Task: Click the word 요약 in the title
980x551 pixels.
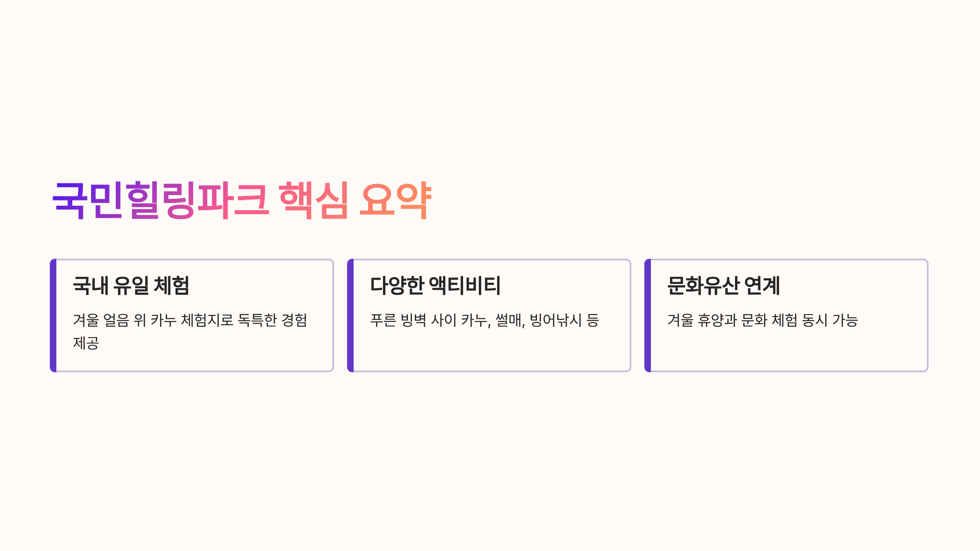Action: click(395, 200)
